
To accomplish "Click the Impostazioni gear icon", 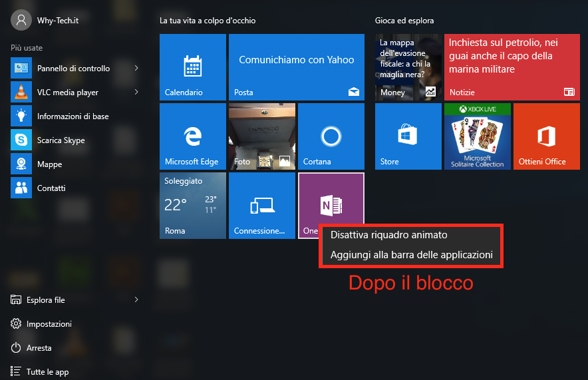I will pyautogui.click(x=16, y=323).
